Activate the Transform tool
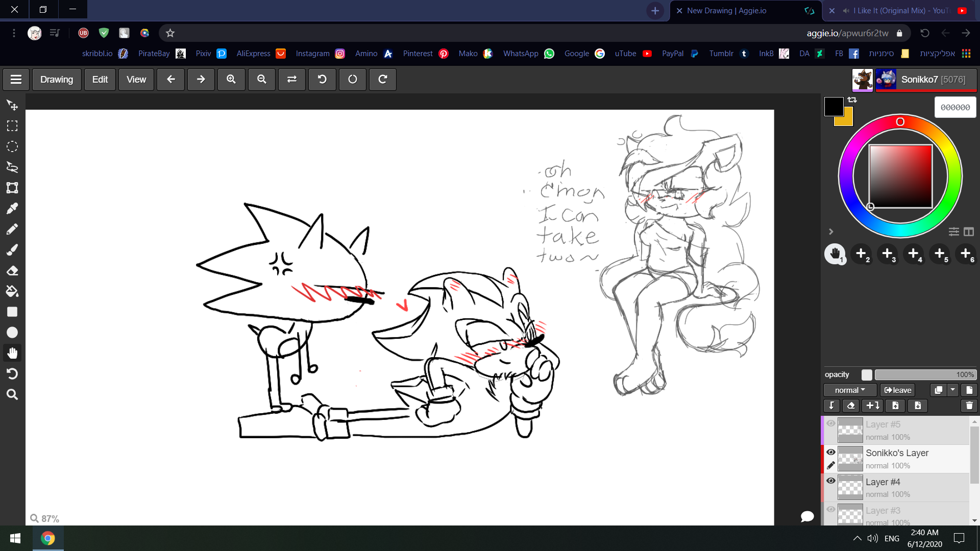Image resolution: width=980 pixels, height=551 pixels. click(12, 188)
